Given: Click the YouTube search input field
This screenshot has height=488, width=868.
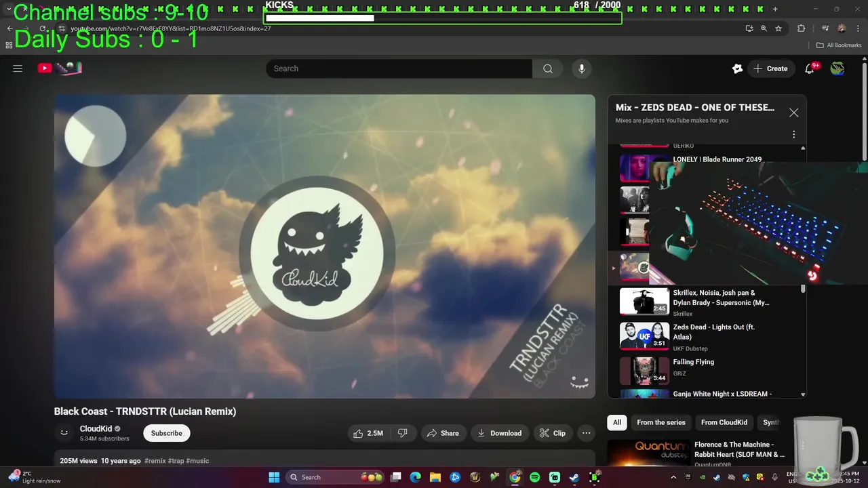Looking at the screenshot, I should 399,68.
